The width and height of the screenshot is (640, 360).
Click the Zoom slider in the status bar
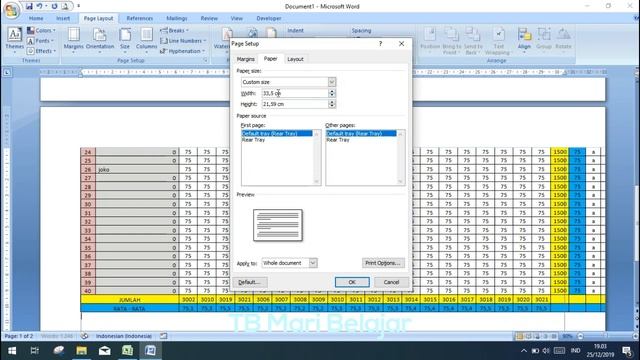tap(607, 336)
